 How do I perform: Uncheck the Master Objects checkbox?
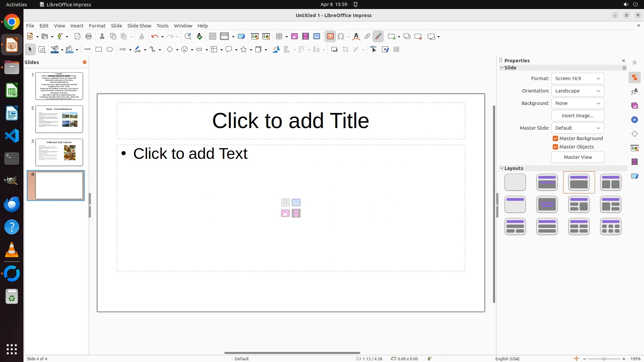(x=555, y=147)
